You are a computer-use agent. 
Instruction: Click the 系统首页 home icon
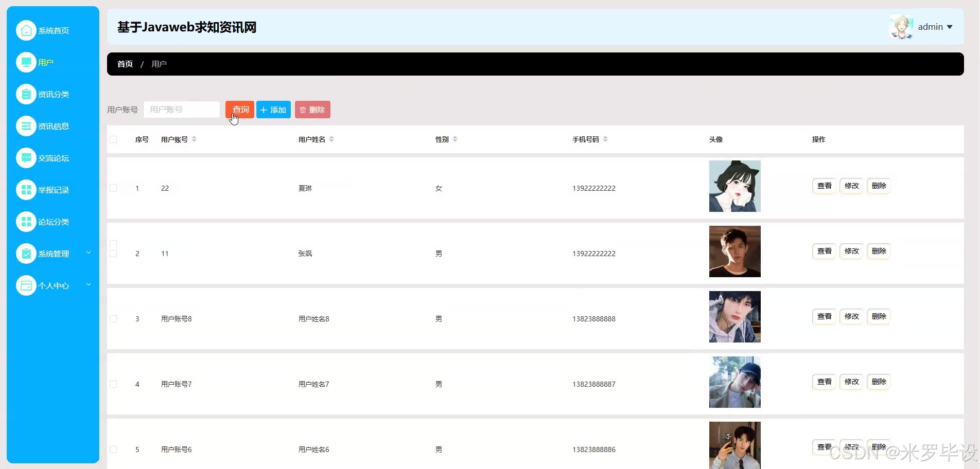pyautogui.click(x=26, y=30)
